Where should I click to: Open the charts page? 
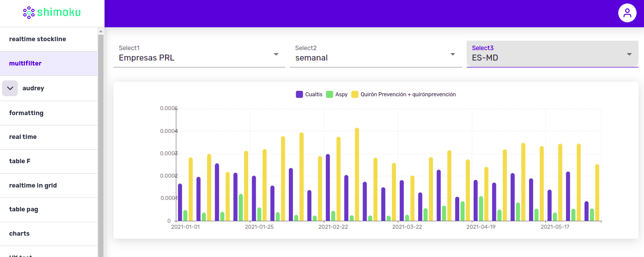coord(49,234)
